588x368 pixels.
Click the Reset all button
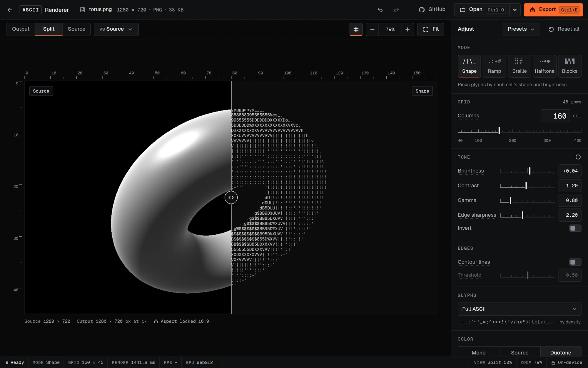click(x=564, y=29)
